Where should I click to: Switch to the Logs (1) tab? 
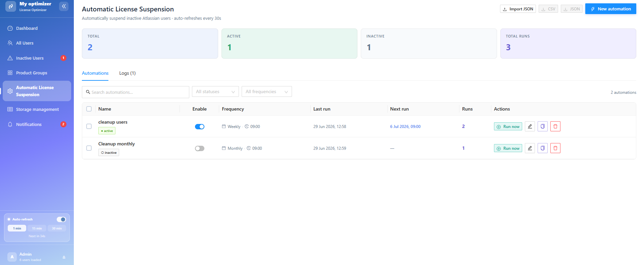(128, 73)
